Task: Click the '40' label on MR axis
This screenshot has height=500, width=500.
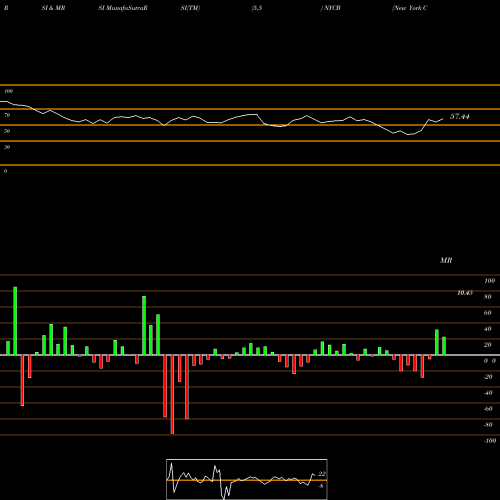Action: click(x=488, y=329)
